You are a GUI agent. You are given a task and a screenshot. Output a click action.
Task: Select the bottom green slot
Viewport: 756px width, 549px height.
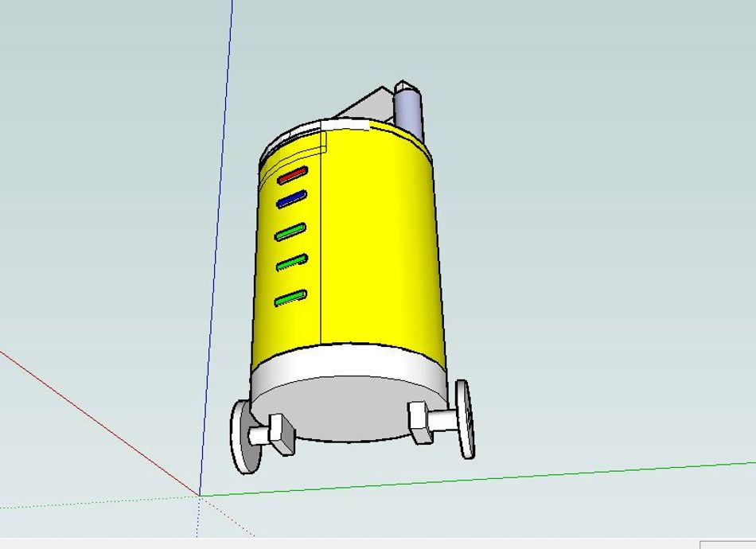click(290, 299)
